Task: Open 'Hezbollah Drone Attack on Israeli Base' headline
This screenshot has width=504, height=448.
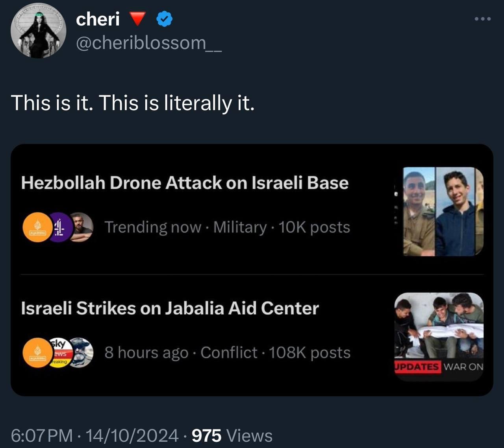Action: (185, 183)
